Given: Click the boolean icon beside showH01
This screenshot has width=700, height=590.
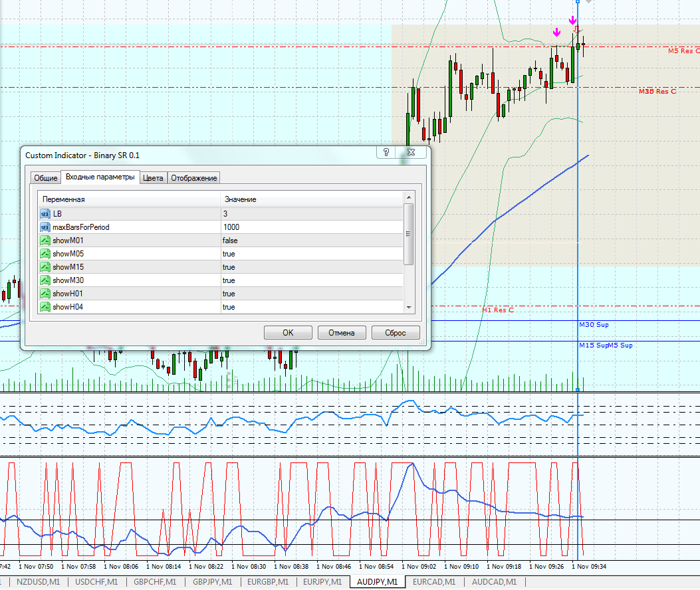Looking at the screenshot, I should pos(45,294).
